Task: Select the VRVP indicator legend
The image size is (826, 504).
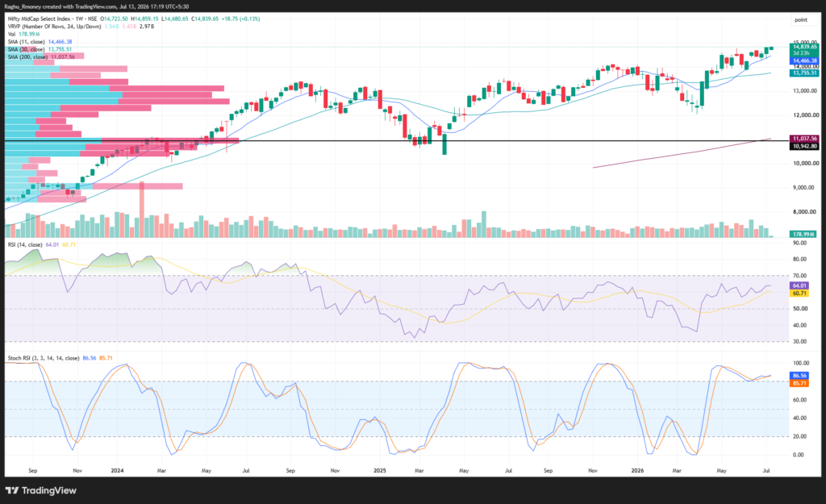Action: [54, 27]
